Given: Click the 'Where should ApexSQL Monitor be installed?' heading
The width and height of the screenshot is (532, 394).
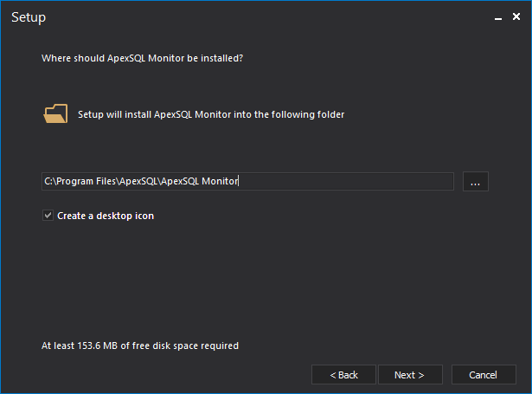Looking at the screenshot, I should [142, 58].
